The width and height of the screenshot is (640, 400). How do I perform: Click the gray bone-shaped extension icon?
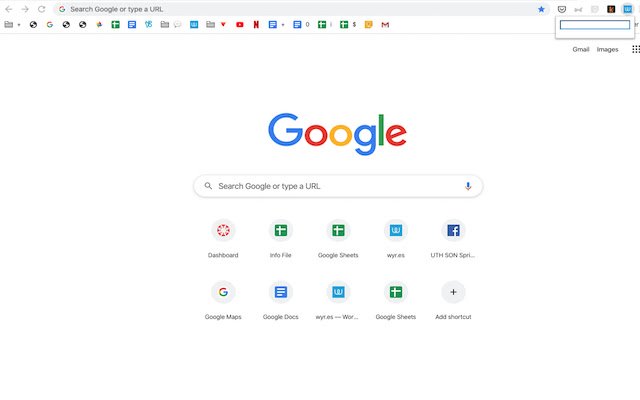(578, 9)
